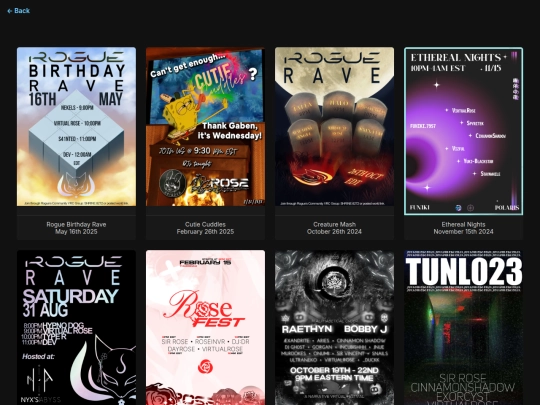Open the Ethereal Nights poster thumbnail
The height and width of the screenshot is (405, 540).
point(464,131)
